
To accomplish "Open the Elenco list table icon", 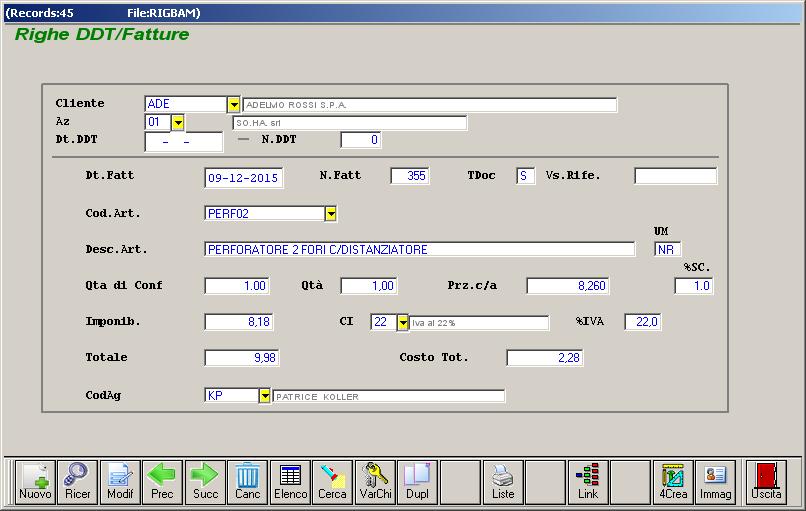I will (290, 482).
